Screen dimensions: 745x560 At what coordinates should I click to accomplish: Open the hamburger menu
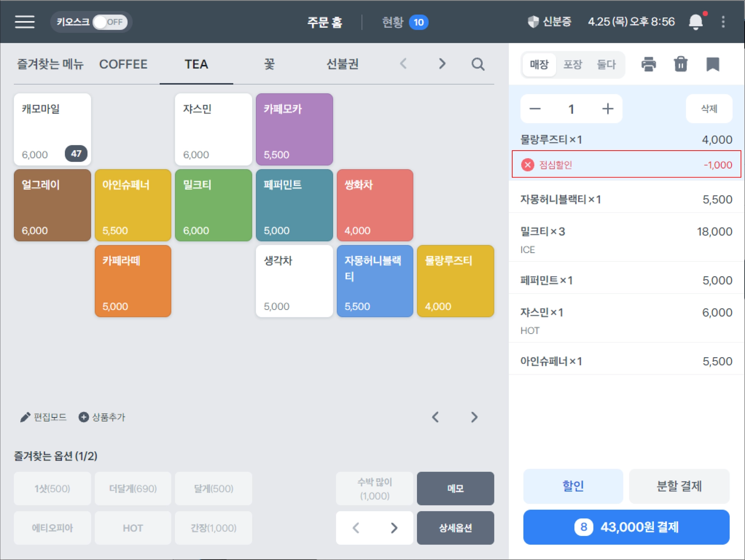point(25,22)
